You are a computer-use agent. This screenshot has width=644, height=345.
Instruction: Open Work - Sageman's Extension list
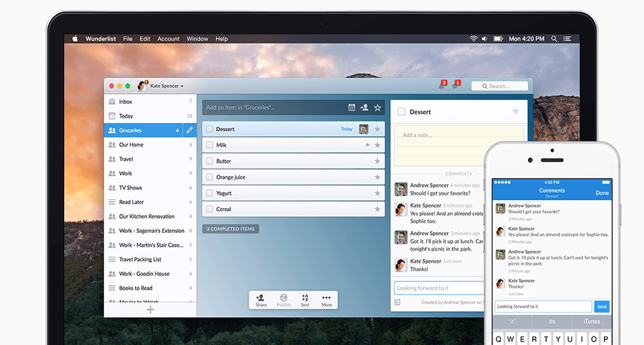click(150, 231)
